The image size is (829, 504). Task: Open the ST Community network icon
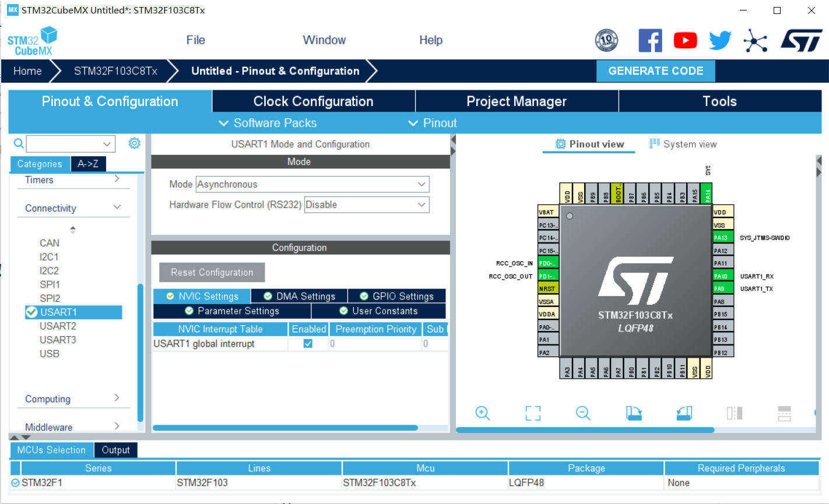click(756, 40)
